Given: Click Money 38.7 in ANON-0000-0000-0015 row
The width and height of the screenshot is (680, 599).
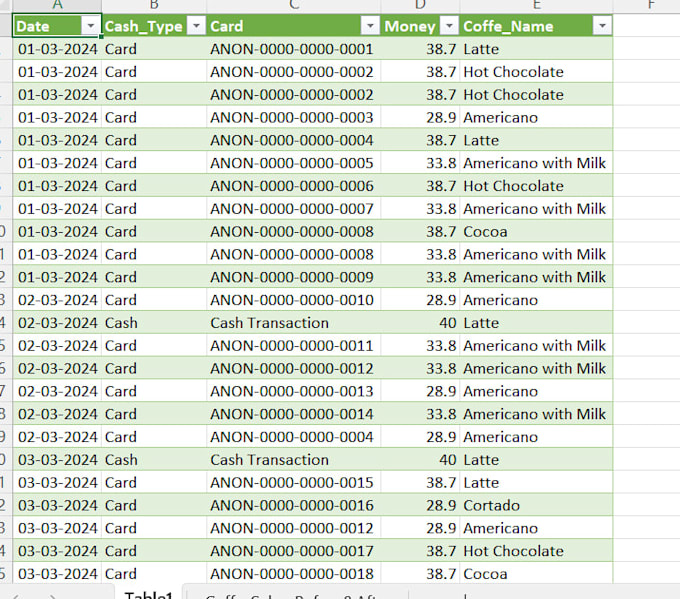Looking at the screenshot, I should click(x=420, y=483).
